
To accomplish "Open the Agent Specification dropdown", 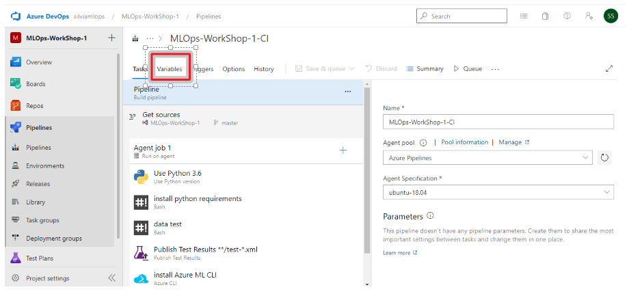I will [498, 192].
